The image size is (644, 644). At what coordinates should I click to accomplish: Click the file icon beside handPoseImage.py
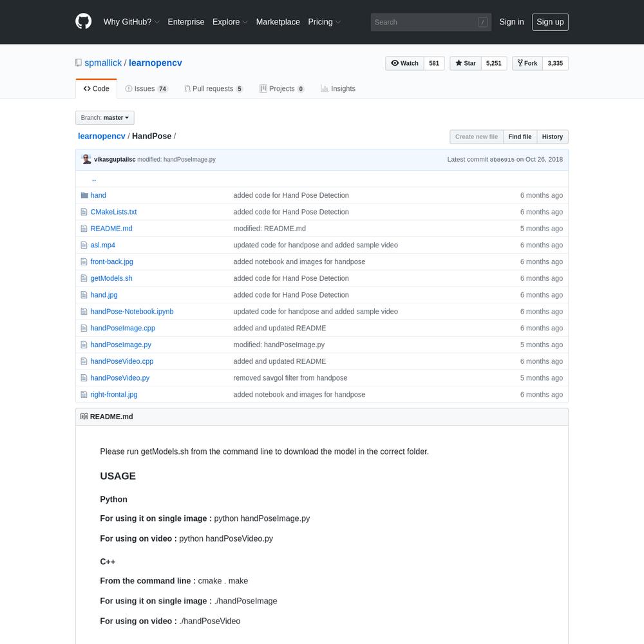pos(84,345)
